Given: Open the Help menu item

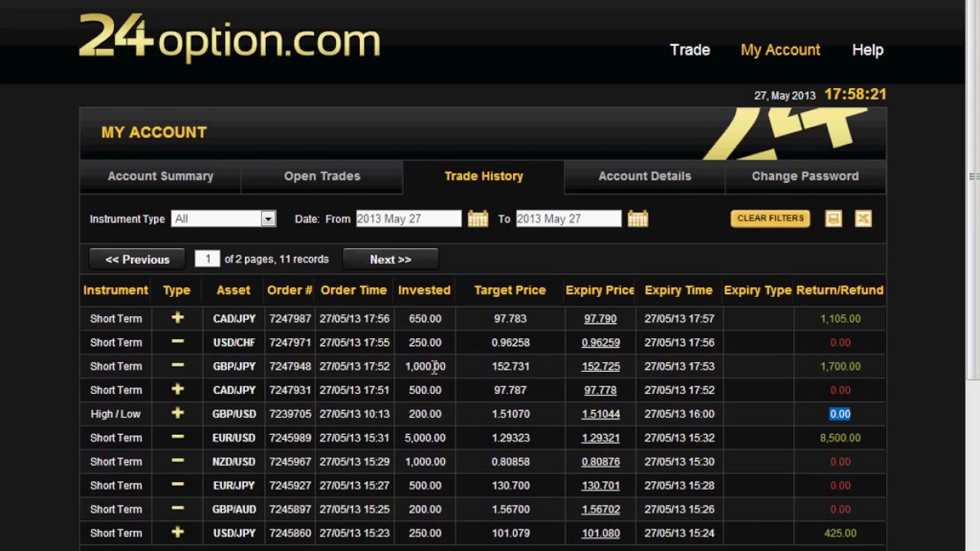Looking at the screenshot, I should tap(867, 50).
